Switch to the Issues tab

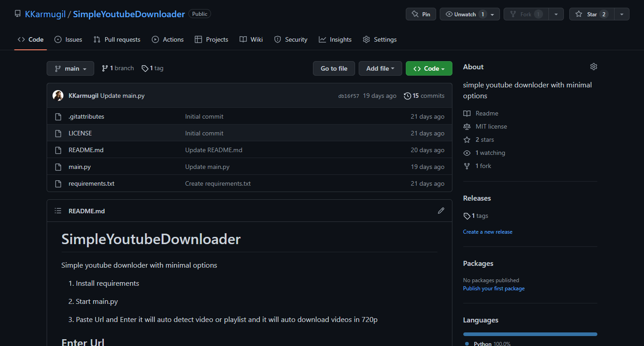click(x=68, y=39)
